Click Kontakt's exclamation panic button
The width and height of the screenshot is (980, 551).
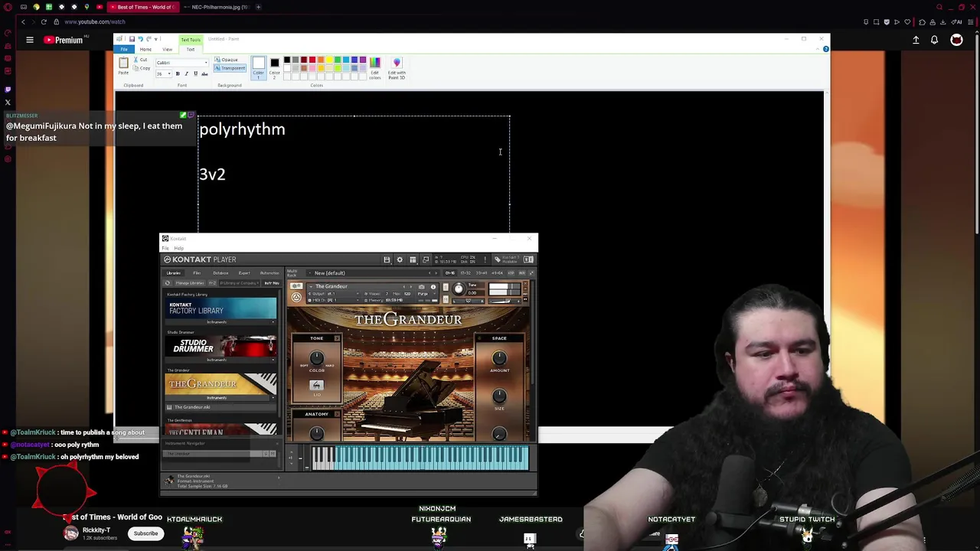click(x=485, y=259)
